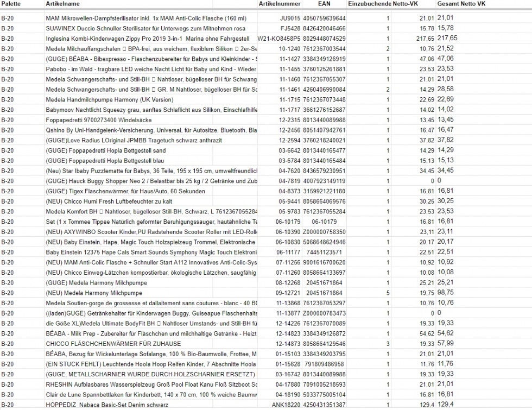Select article number 11-1460
532x410 pixels.
coord(290,79)
